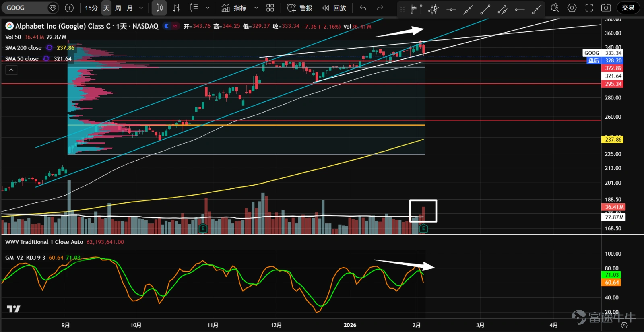Select the horizontal line drawing tool
644x332 pixels.
point(451,9)
